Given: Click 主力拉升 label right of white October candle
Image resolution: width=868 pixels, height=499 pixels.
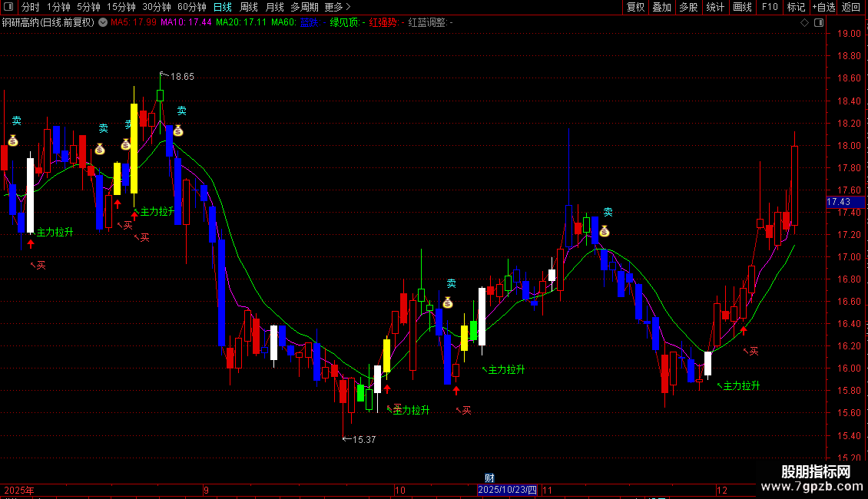Looking at the screenshot, I should (x=504, y=369).
